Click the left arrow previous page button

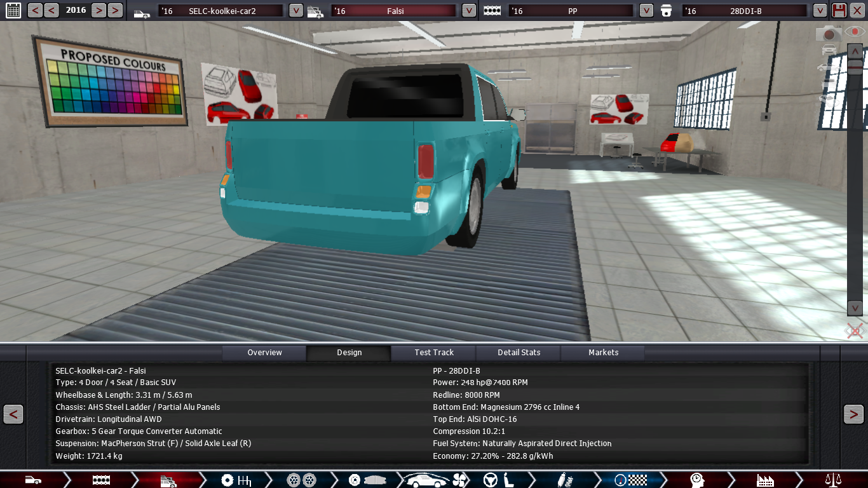point(13,414)
